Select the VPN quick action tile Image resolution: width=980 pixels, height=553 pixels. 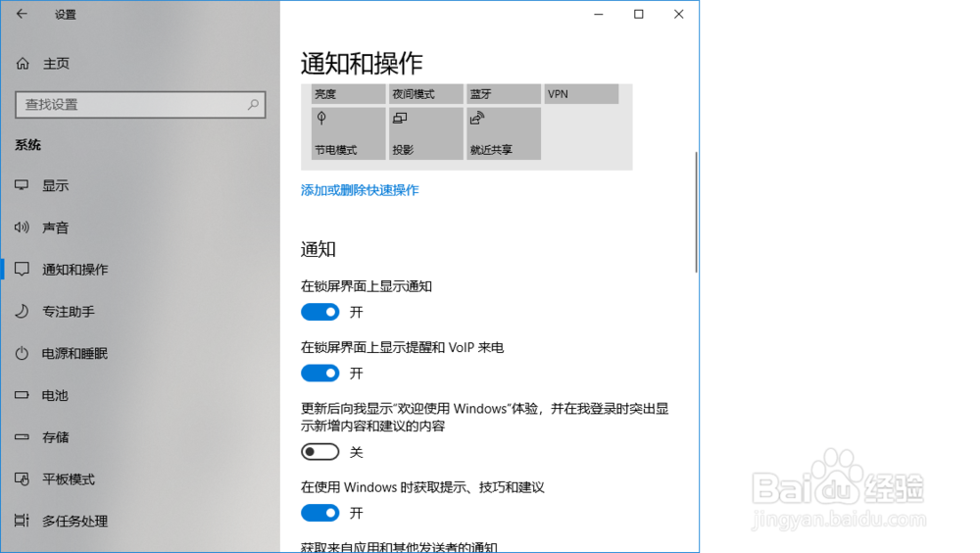point(581,94)
